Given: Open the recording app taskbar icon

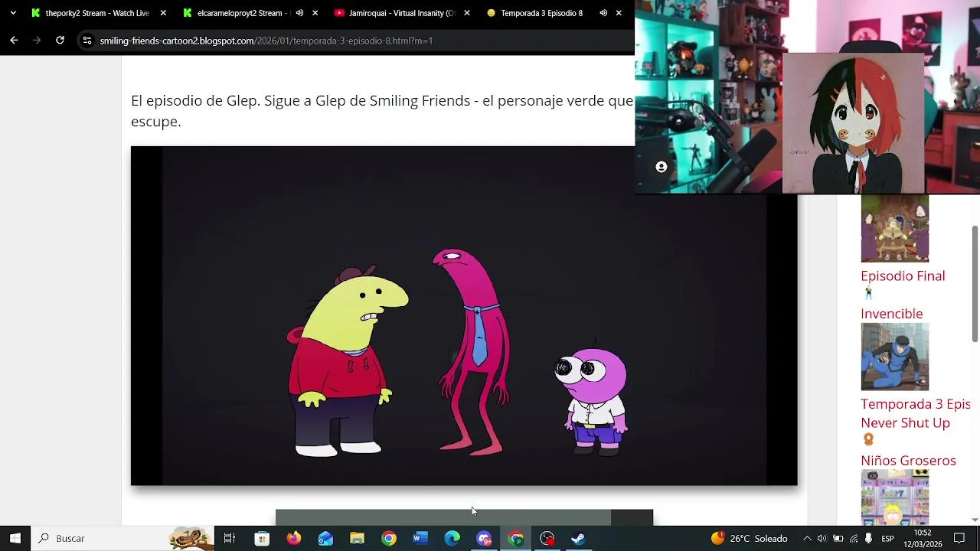Looking at the screenshot, I should [x=547, y=538].
